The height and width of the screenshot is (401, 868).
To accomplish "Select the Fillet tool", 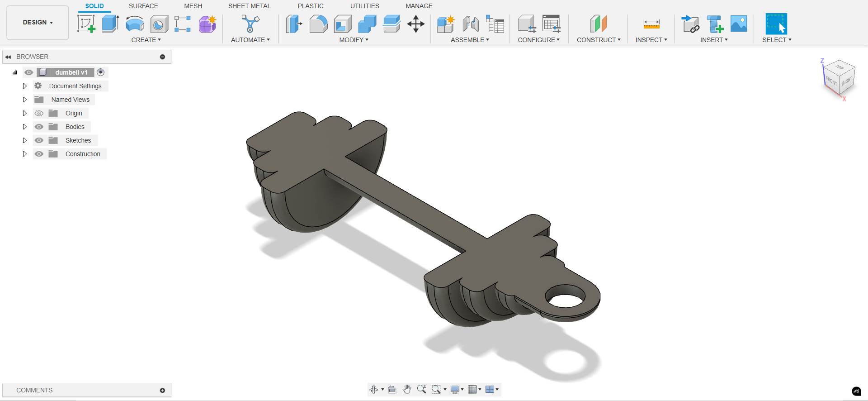I will coord(319,24).
